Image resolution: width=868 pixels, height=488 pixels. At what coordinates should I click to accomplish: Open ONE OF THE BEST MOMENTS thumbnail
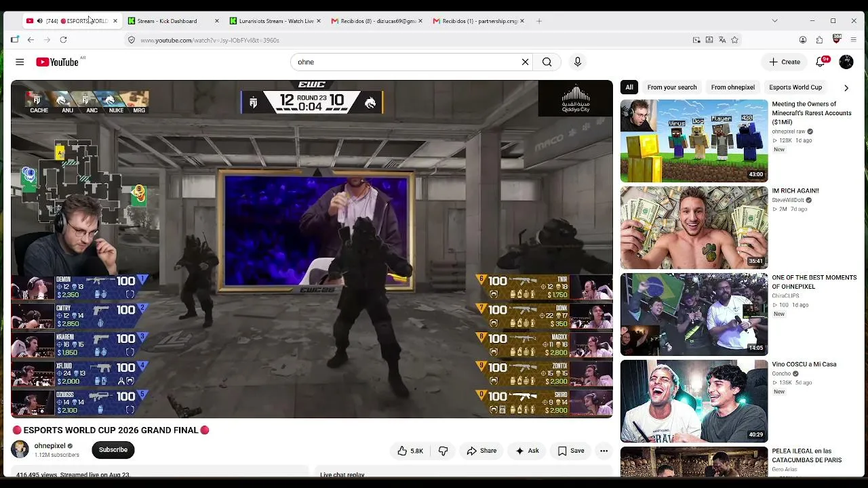point(694,314)
